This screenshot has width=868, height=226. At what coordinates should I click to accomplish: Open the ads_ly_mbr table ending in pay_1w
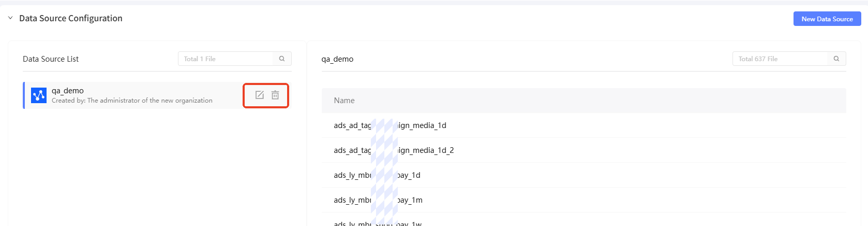tap(378, 223)
